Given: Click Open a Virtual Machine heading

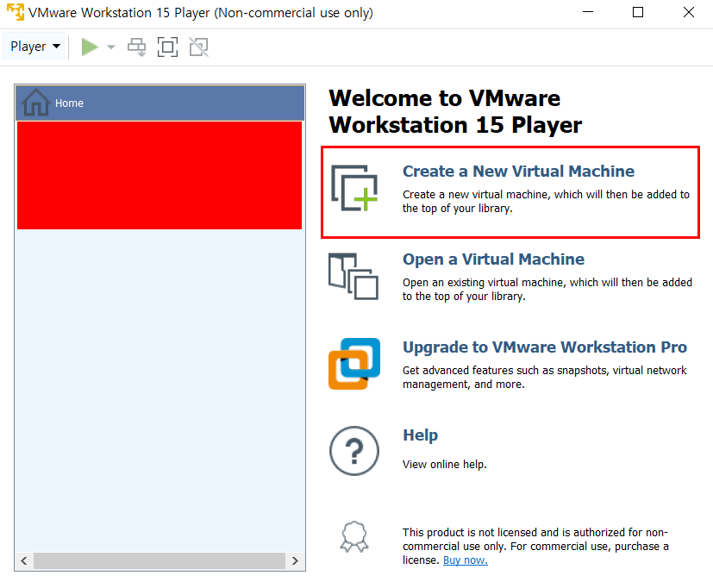Looking at the screenshot, I should (493, 260).
